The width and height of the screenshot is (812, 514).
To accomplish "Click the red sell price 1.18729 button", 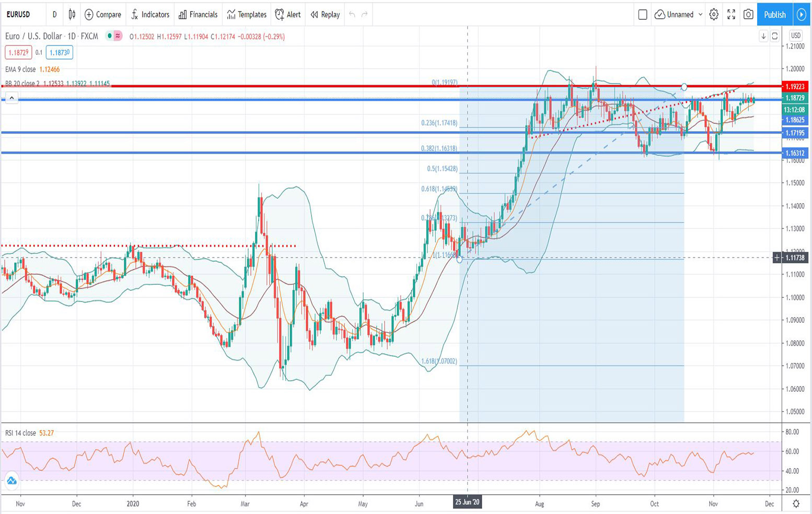I will click(x=18, y=52).
